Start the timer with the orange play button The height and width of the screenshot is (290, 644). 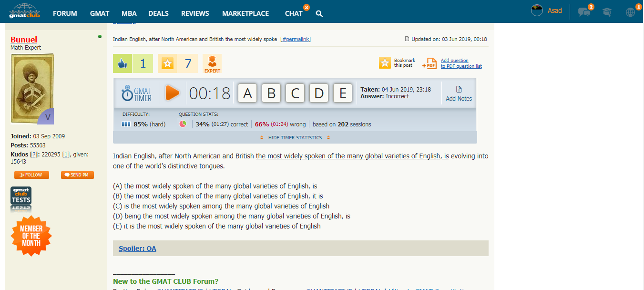[x=172, y=93]
